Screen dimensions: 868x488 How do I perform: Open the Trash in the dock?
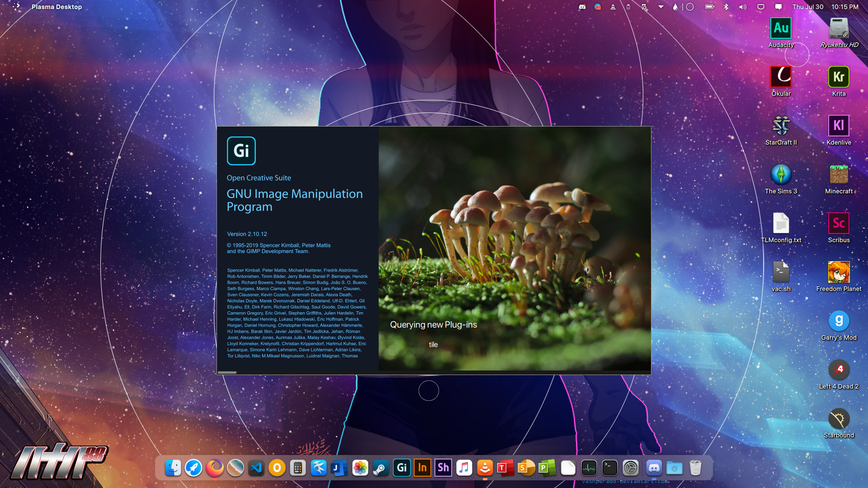click(x=695, y=468)
